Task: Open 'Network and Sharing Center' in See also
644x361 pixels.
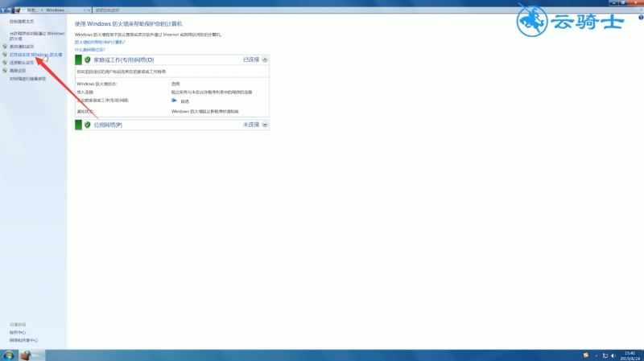Action: [x=24, y=340]
